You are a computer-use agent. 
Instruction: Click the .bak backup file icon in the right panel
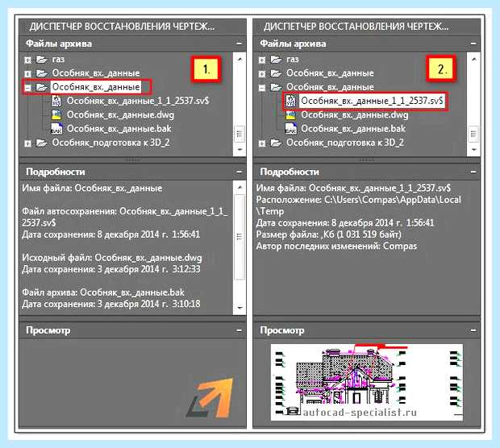(290, 129)
